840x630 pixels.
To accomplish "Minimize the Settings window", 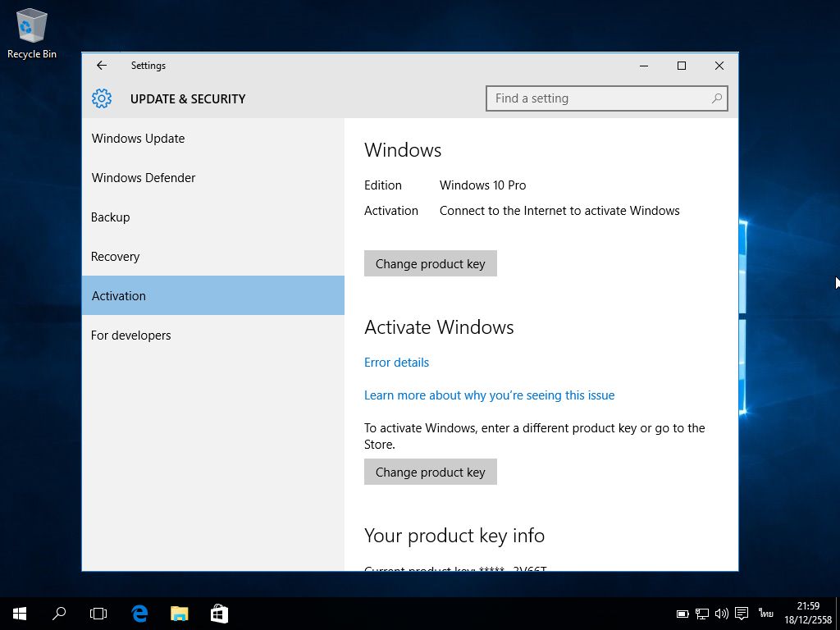I will tap(644, 66).
